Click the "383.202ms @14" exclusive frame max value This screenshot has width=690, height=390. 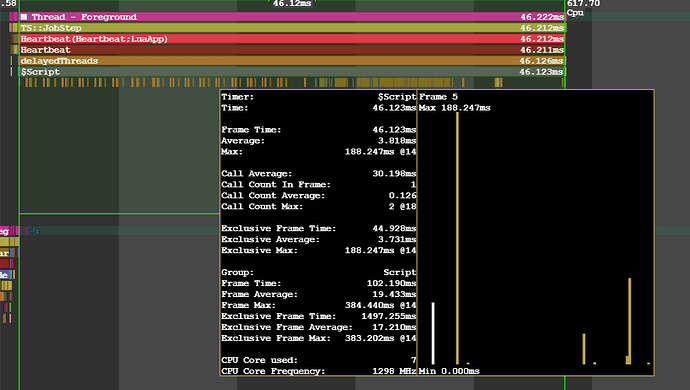pos(380,338)
